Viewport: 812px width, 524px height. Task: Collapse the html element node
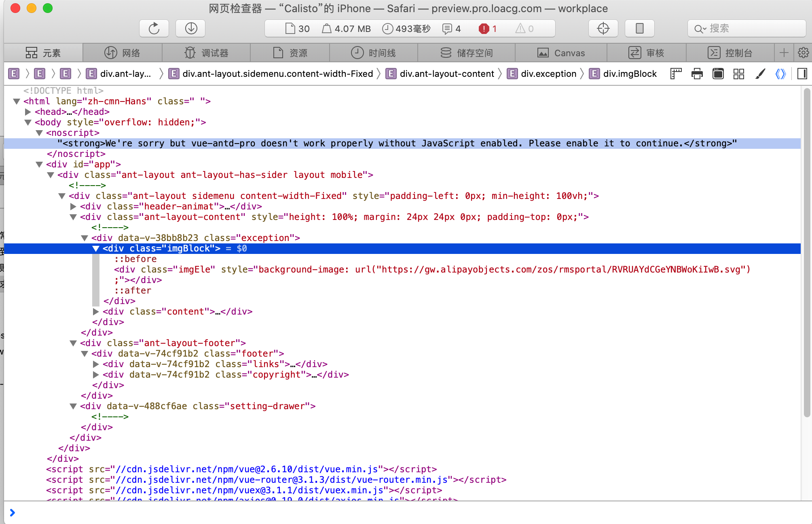[17, 101]
